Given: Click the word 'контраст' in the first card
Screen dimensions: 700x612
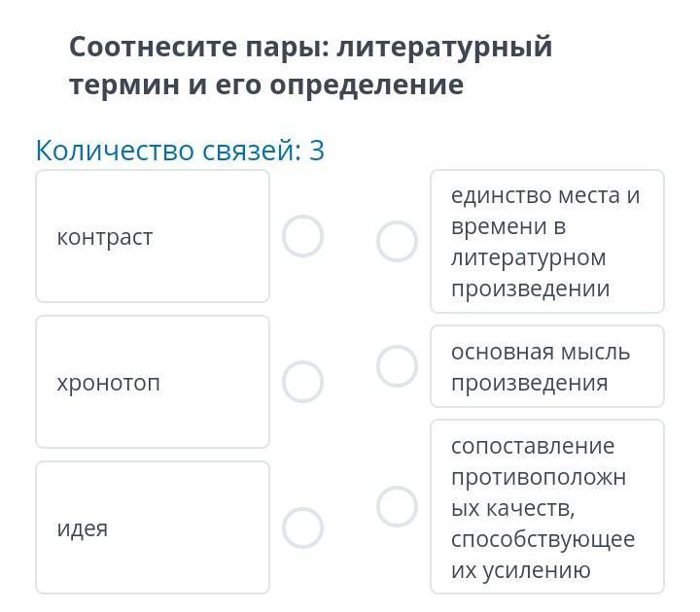Looking at the screenshot, I should click(105, 237).
